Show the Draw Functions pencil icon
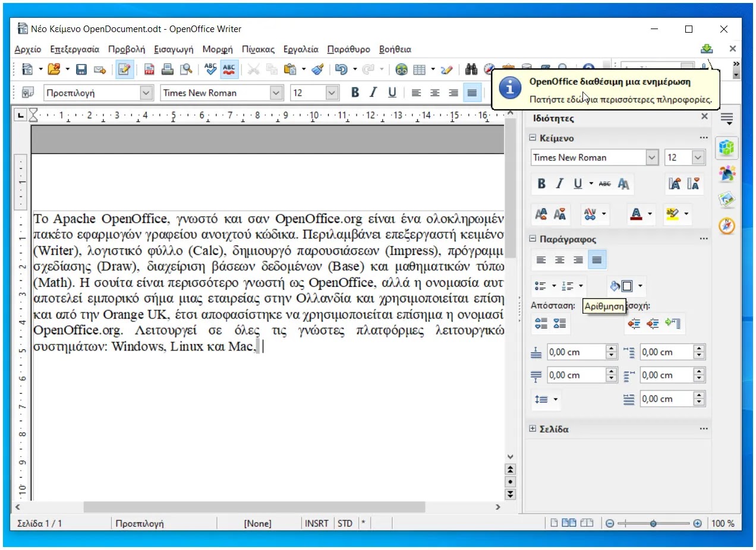 [446, 69]
